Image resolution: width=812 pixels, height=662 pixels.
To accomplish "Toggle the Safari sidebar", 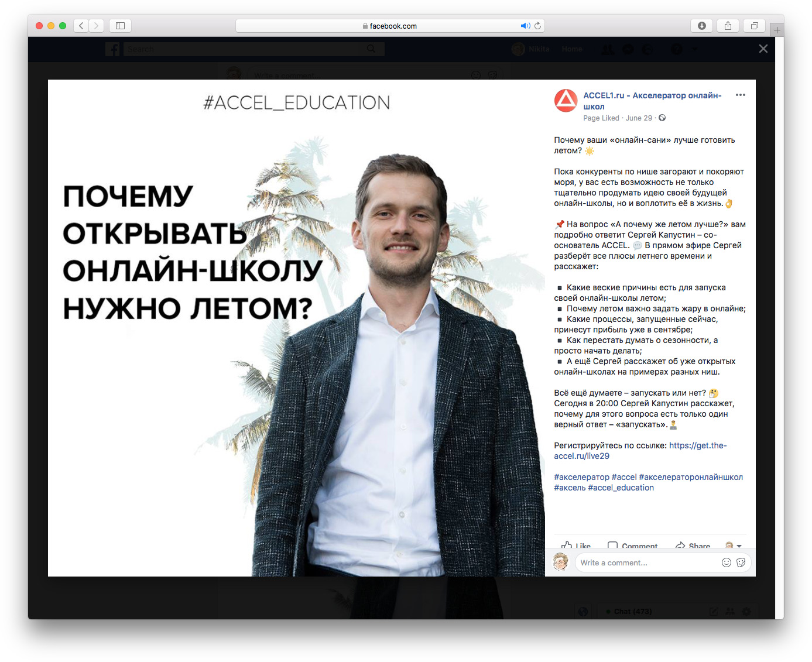I will pos(120,26).
